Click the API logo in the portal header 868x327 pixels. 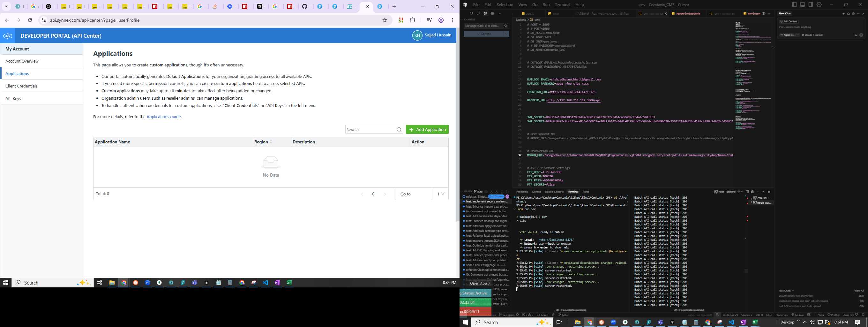click(8, 36)
